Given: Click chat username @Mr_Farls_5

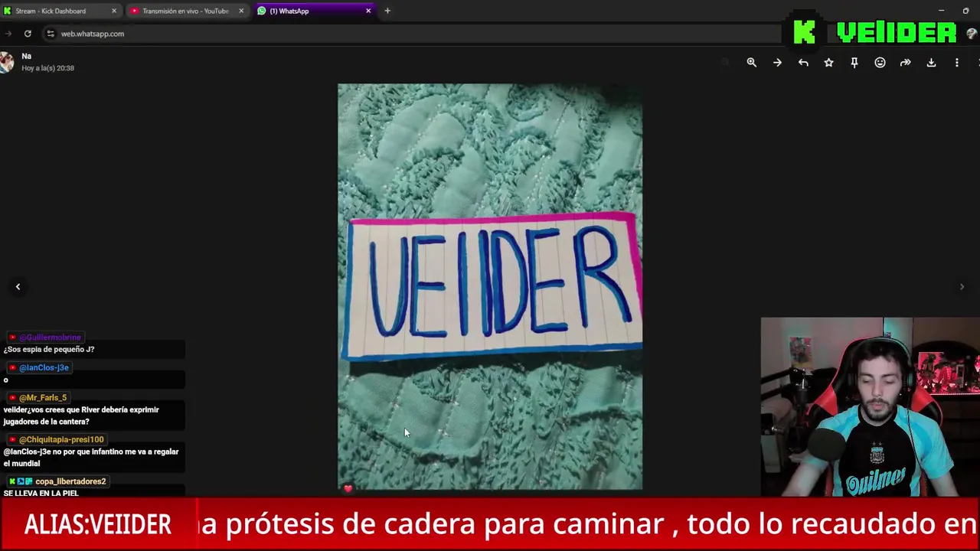Looking at the screenshot, I should (43, 398).
